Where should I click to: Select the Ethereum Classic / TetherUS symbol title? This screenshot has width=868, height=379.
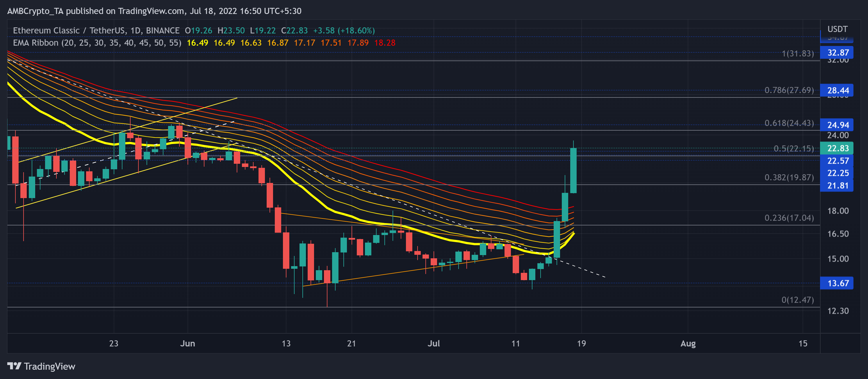coord(96,30)
